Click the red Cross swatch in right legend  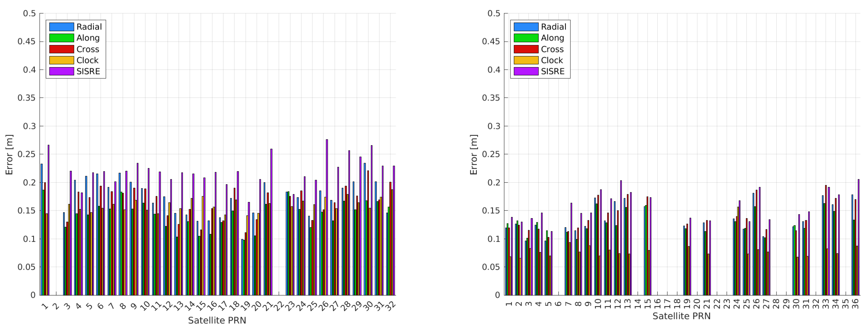click(x=526, y=49)
